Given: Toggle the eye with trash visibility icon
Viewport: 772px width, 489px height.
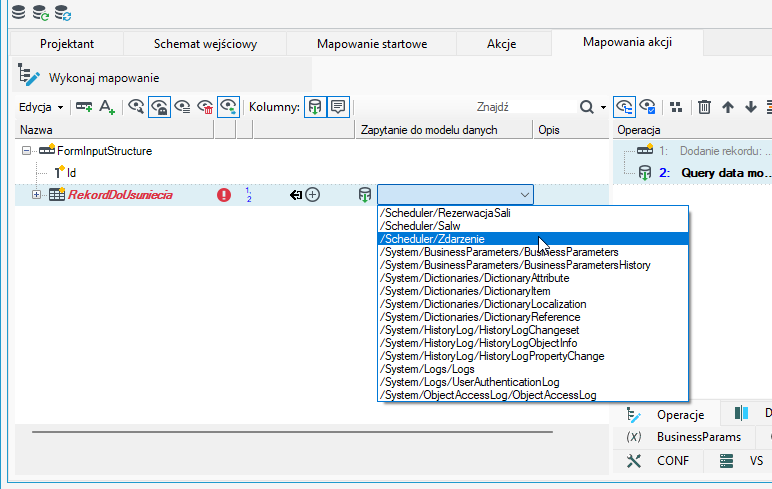Looking at the screenshot, I should (x=205, y=106).
